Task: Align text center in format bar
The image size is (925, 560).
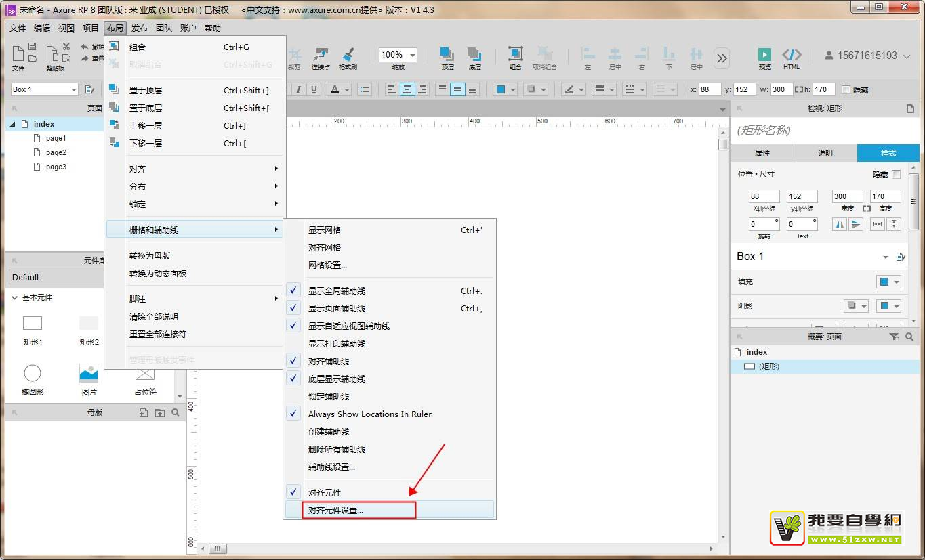Action: point(407,89)
